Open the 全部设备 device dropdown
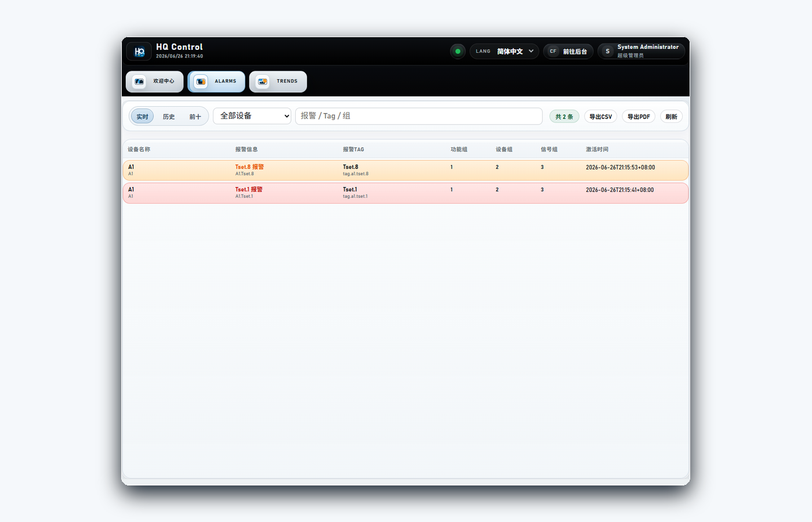 click(x=252, y=116)
